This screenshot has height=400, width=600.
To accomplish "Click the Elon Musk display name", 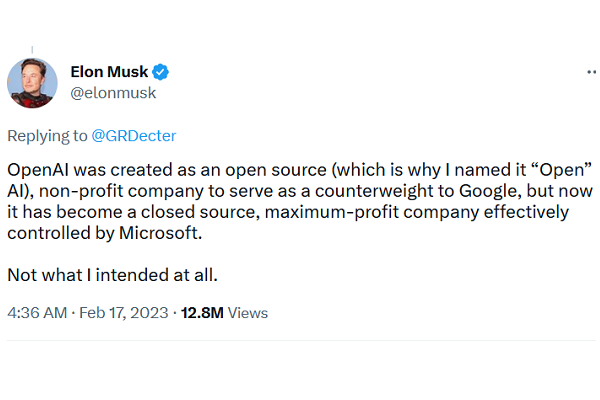I will pyautogui.click(x=108, y=73).
